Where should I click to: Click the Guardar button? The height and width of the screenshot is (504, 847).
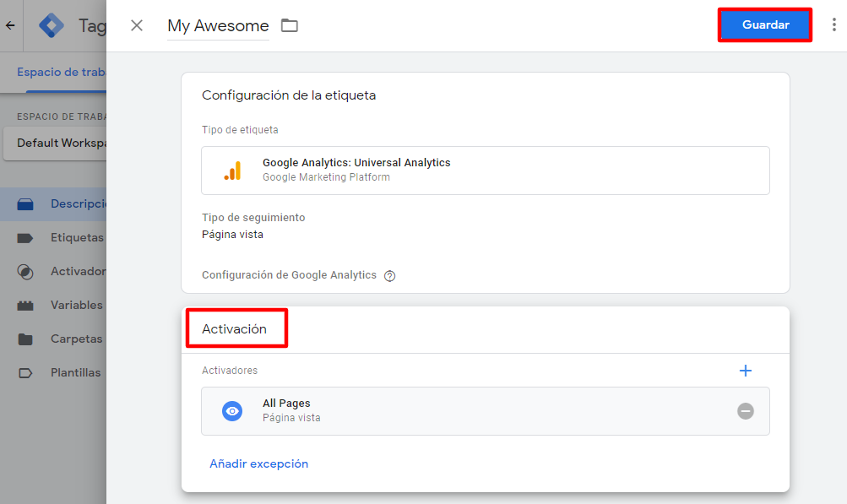(x=765, y=24)
